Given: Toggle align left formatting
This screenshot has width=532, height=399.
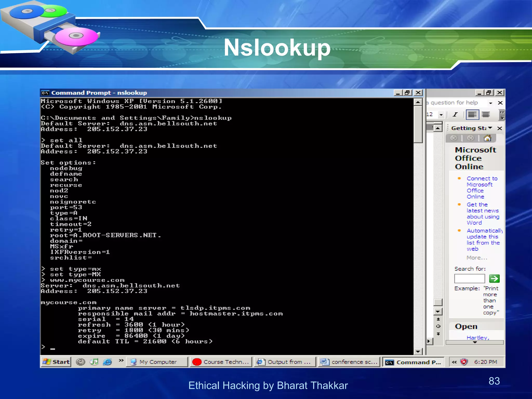Looking at the screenshot, I should pyautogui.click(x=472, y=114).
